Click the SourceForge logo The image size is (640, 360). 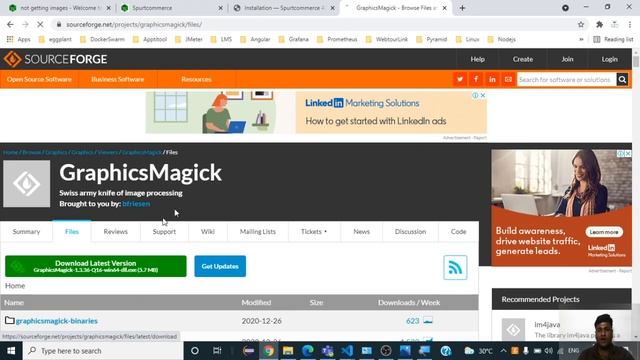pos(56,59)
